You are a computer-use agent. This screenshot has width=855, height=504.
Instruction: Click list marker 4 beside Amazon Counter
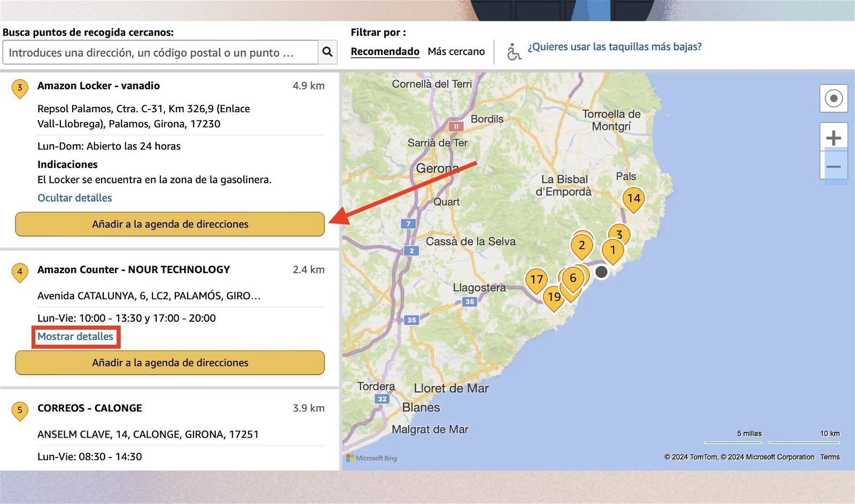point(20,272)
